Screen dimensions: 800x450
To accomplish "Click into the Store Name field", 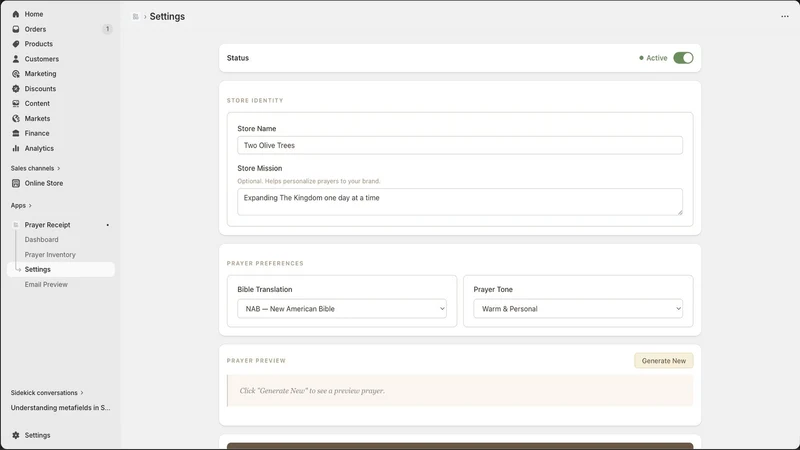I will click(460, 145).
